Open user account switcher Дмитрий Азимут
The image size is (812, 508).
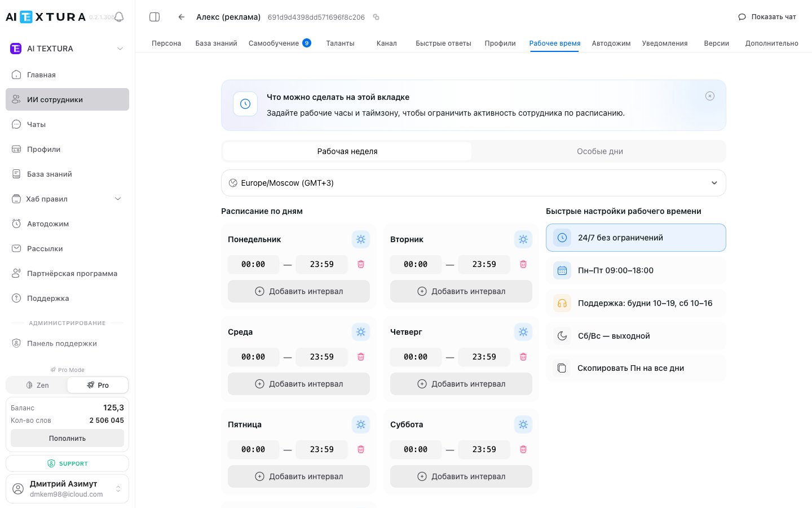tap(67, 489)
